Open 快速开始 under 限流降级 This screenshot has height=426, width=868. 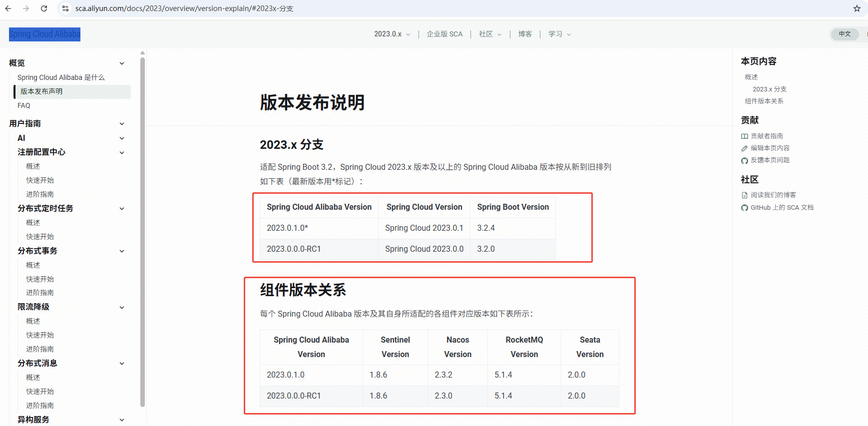[40, 335]
